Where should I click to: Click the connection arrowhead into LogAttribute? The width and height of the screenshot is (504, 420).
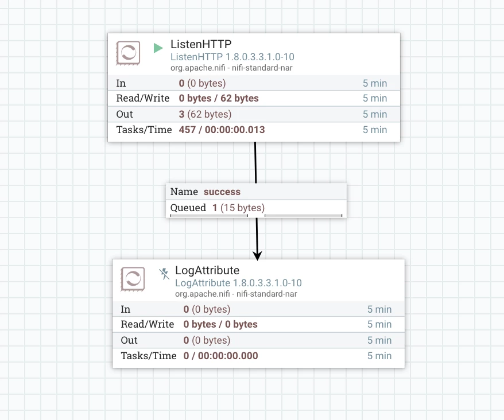(257, 255)
